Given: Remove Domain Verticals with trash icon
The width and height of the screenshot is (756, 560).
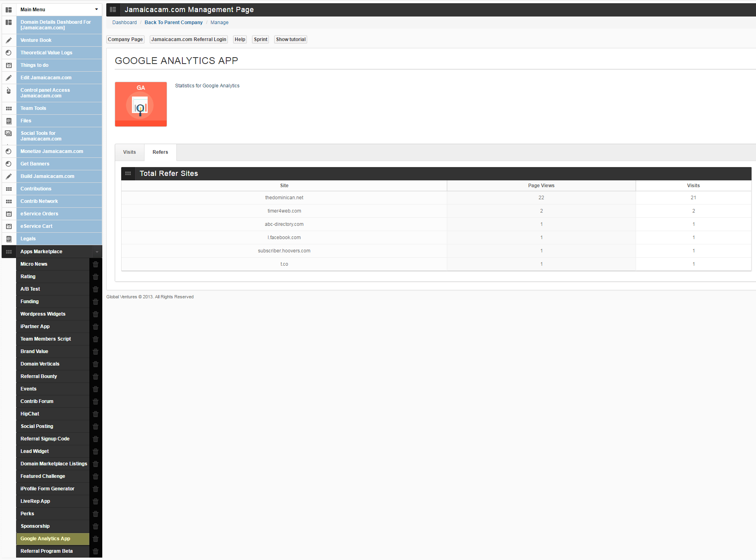Looking at the screenshot, I should click(95, 364).
